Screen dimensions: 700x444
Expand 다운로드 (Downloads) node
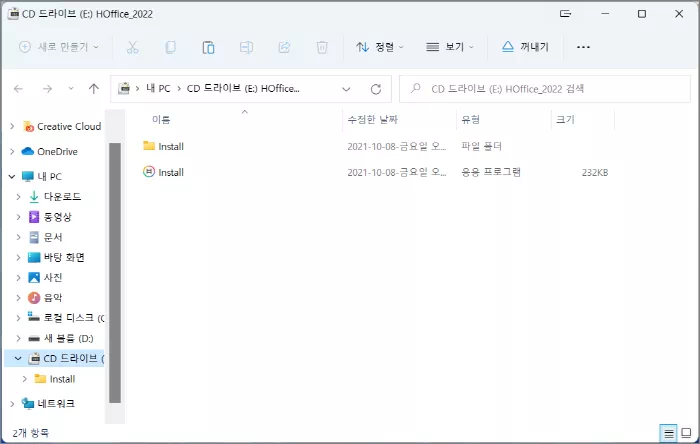(x=18, y=196)
